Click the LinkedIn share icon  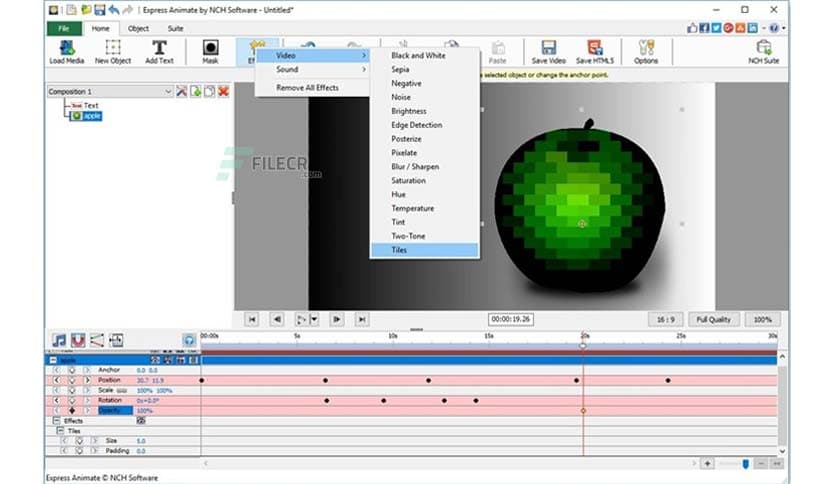click(752, 28)
